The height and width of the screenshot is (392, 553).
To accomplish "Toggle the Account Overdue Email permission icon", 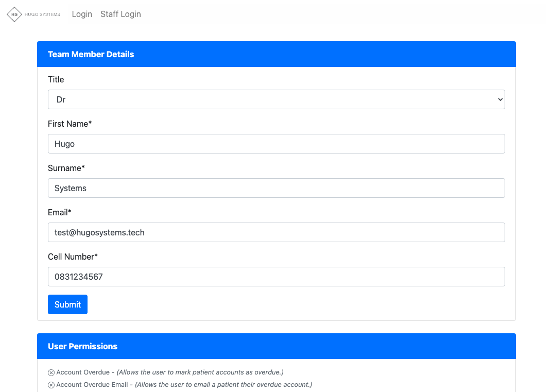I will coord(51,385).
